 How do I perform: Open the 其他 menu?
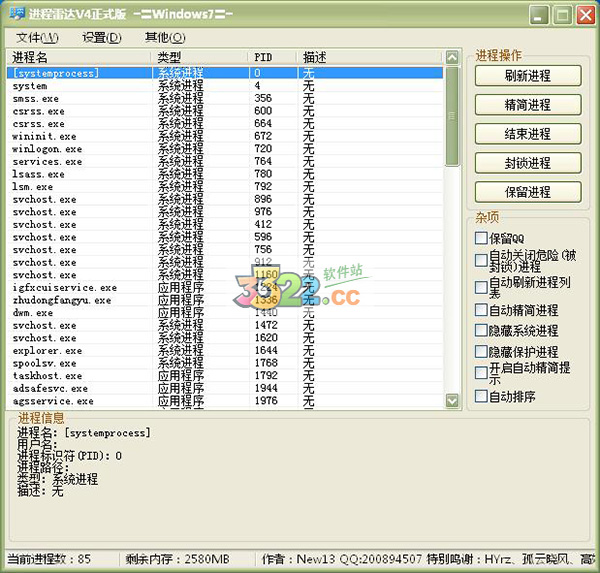[165, 38]
